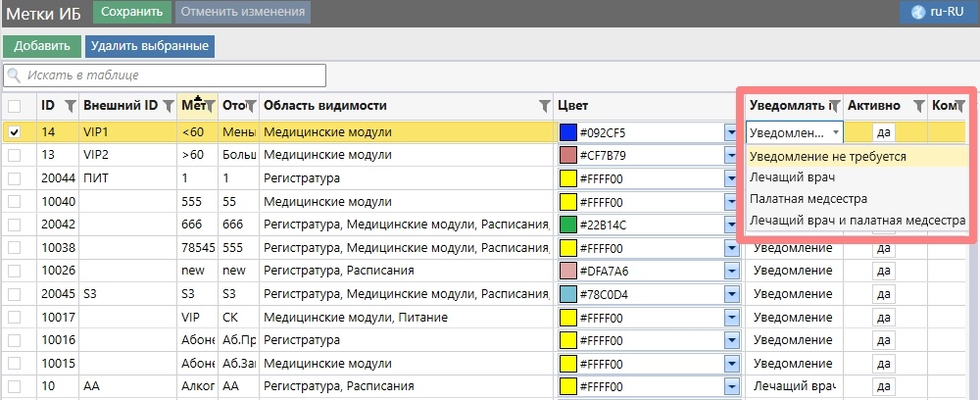Tick the checkbox for row VIP2
The width and height of the screenshot is (980, 400).
15,155
